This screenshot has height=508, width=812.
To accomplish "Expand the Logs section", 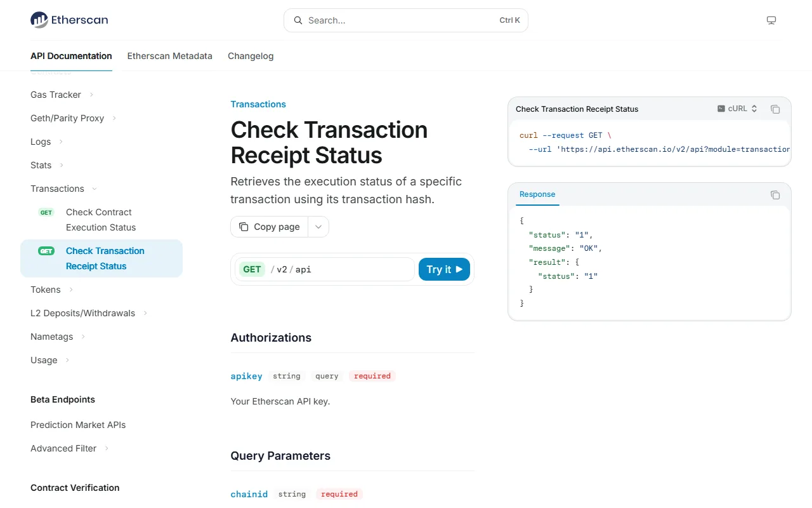I will pos(47,142).
